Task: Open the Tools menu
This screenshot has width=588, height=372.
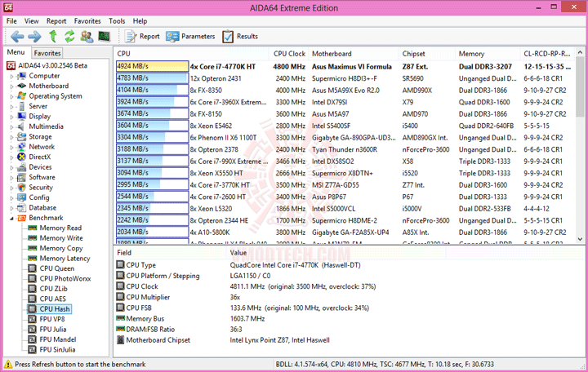Action: 117,21
